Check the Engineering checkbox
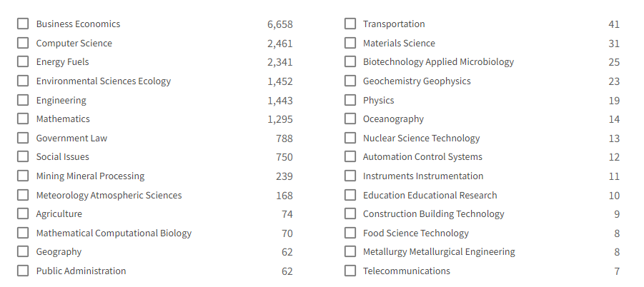Image resolution: width=644 pixels, height=287 pixels. click(23, 100)
